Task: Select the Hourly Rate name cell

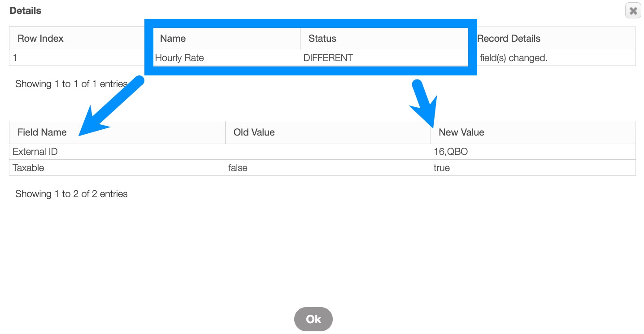Action: [179, 58]
